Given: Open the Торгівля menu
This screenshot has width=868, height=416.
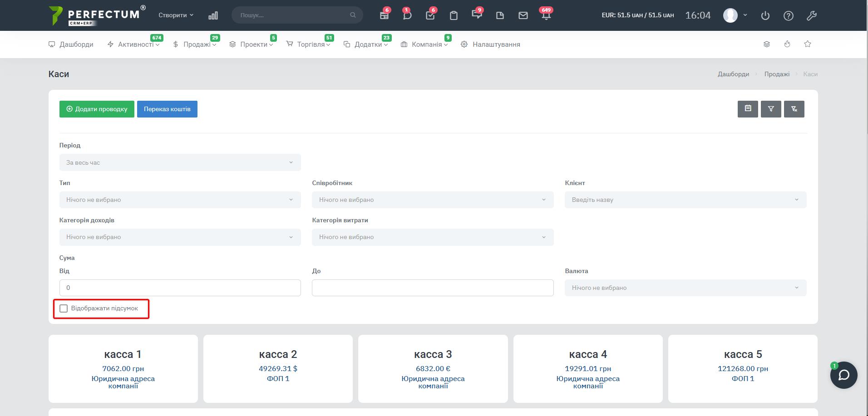Looking at the screenshot, I should (311, 44).
